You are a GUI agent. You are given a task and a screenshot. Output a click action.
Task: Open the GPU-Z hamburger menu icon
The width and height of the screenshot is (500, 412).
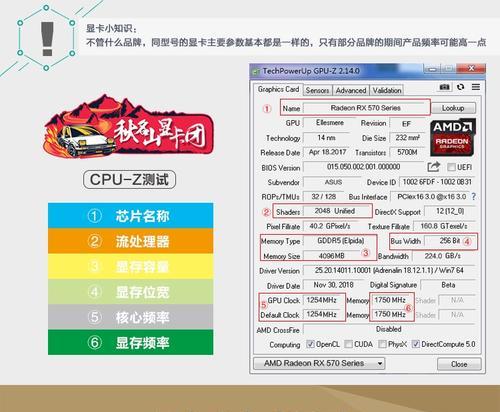(476, 87)
